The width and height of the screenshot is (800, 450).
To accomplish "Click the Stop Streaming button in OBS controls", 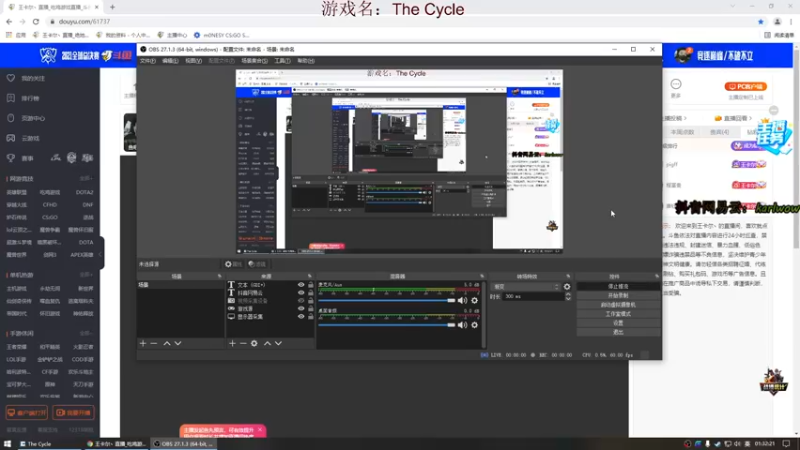I will click(x=618, y=287).
